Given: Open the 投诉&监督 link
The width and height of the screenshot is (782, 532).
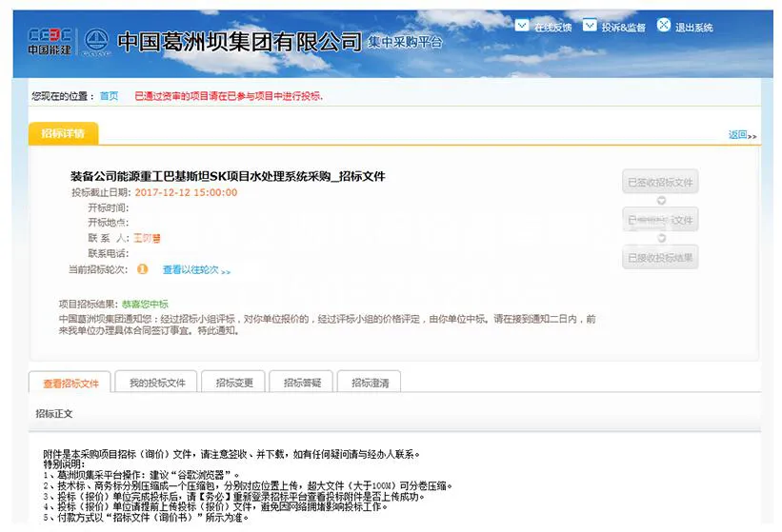Looking at the screenshot, I should pos(623,28).
